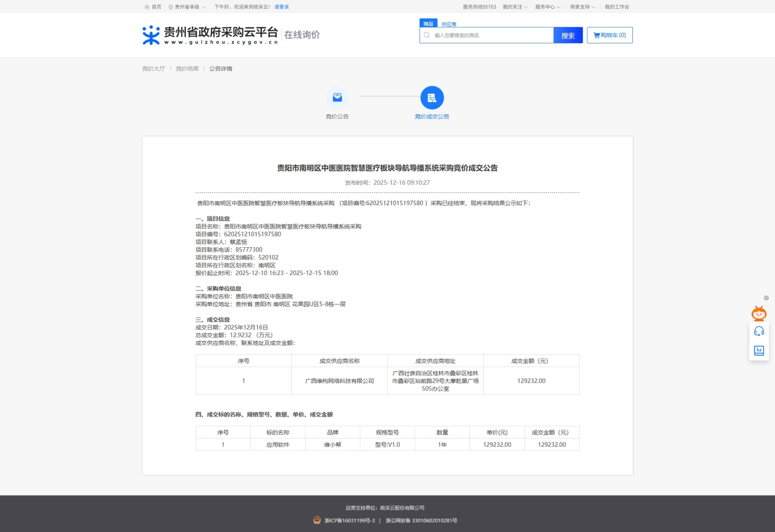775x532 pixels.
Task: Switch to the 供应商 search tab
Action: tap(449, 24)
